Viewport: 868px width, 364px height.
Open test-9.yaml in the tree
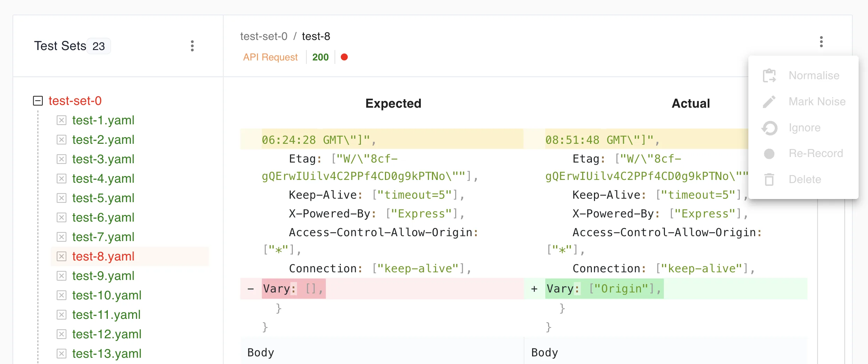pos(103,276)
